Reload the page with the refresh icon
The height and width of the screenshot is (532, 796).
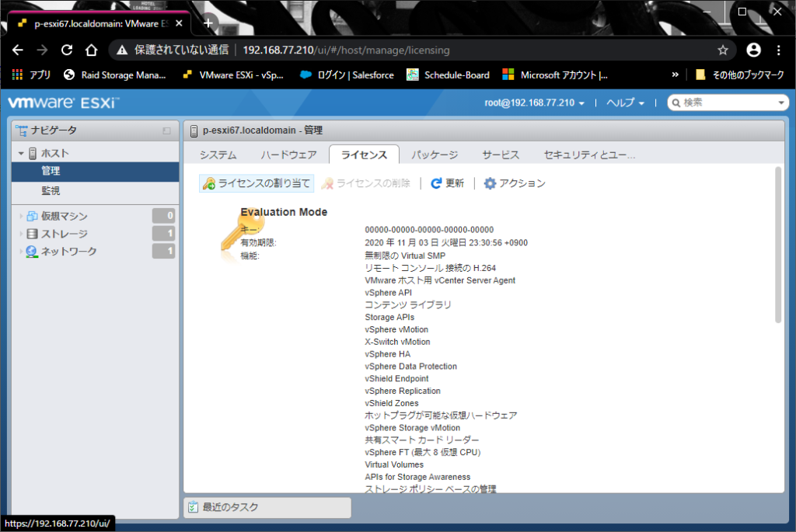pyautogui.click(x=67, y=50)
